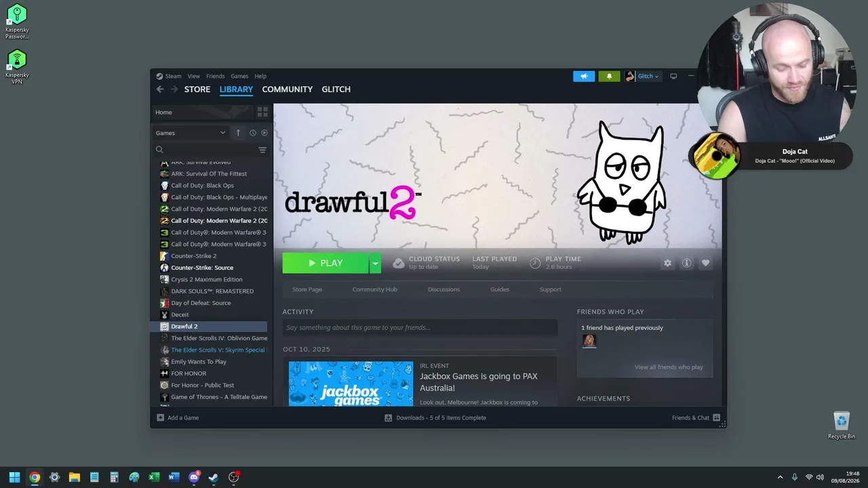Open the Steam announcements megaphone button
The image size is (868, 488).
click(584, 77)
